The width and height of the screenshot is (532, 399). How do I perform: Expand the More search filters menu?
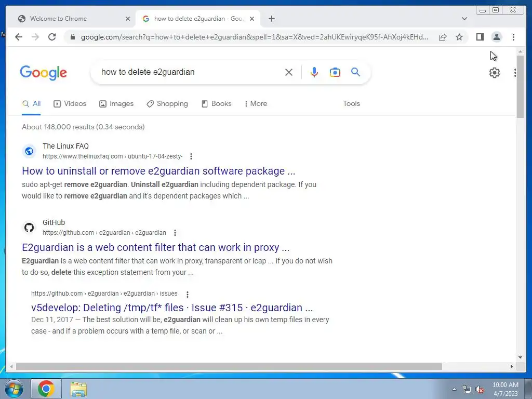click(x=256, y=104)
